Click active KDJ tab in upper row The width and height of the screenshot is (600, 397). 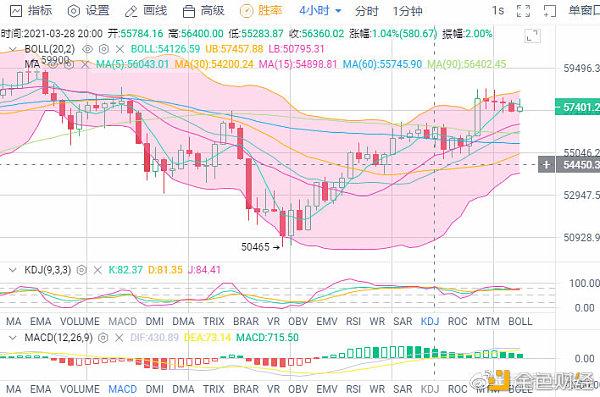[430, 322]
